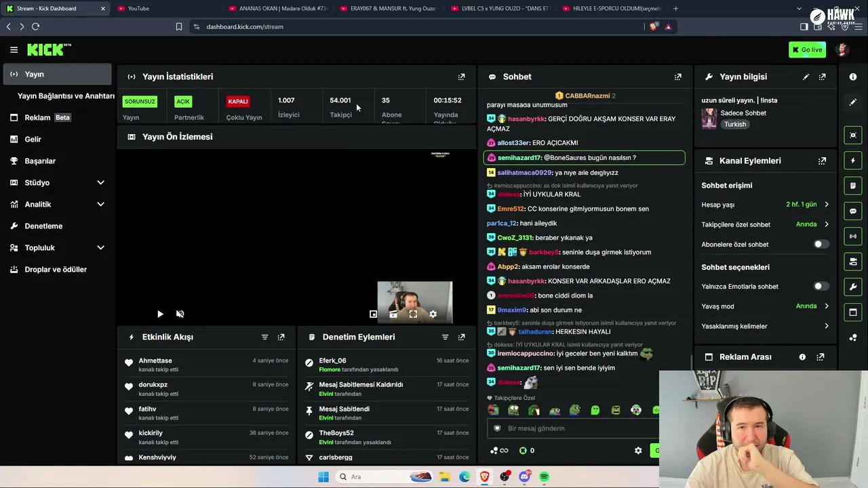Open Spotify from the taskbar
The width and height of the screenshot is (868, 488).
[x=544, y=476]
